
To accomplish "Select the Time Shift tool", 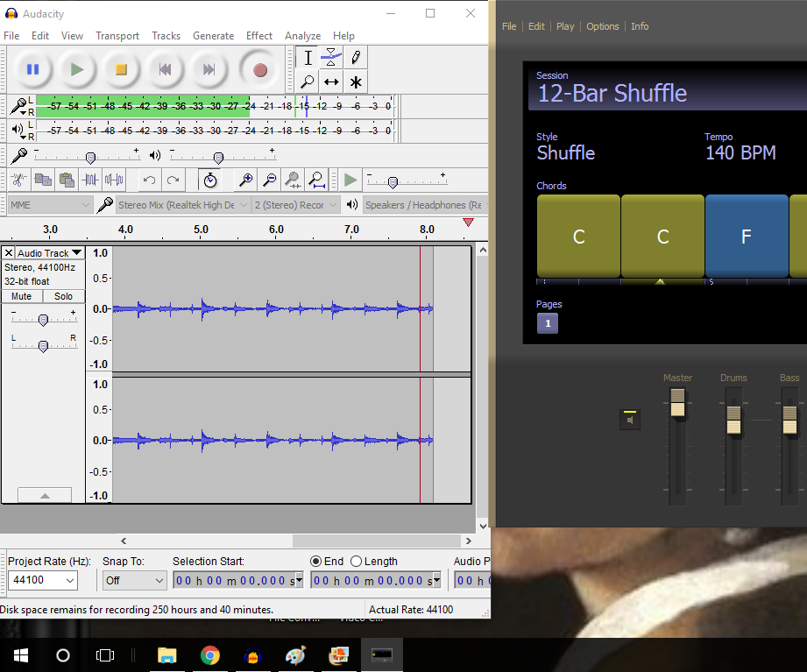I will [330, 81].
